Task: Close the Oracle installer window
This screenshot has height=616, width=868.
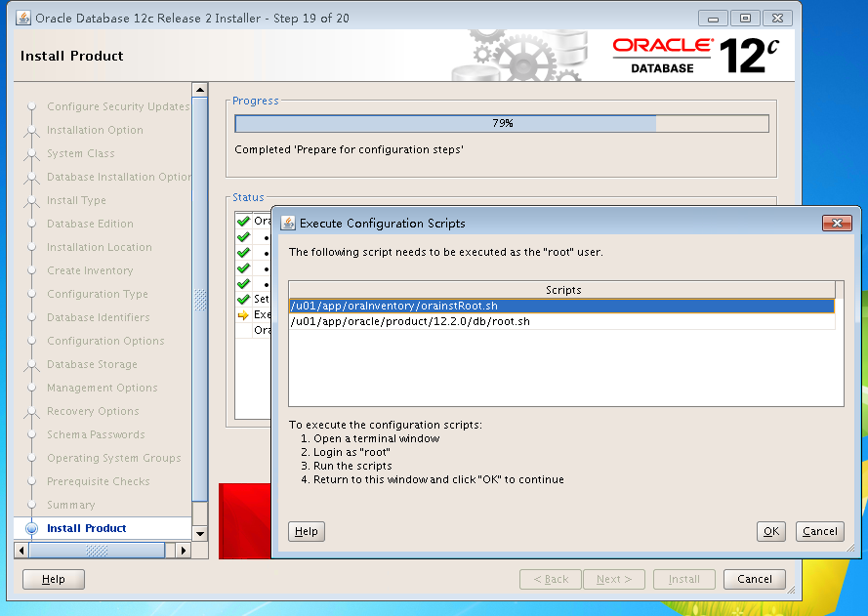Action: (x=777, y=19)
